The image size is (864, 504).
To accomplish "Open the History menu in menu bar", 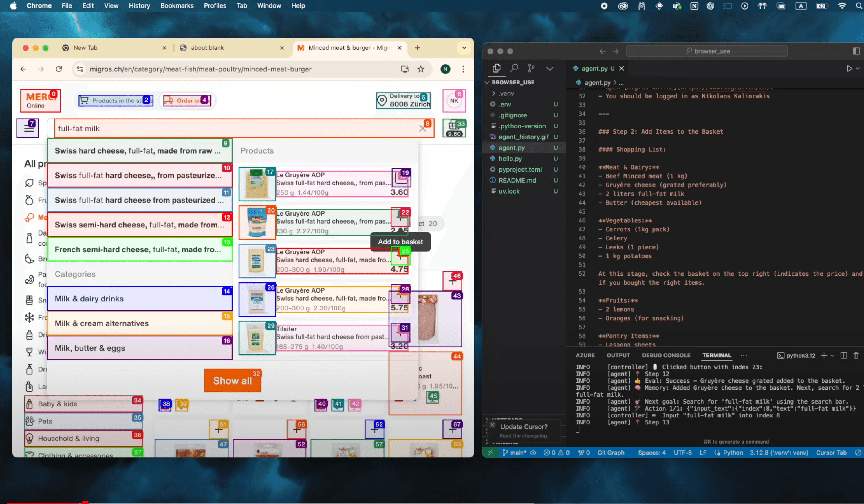I will click(x=139, y=5).
